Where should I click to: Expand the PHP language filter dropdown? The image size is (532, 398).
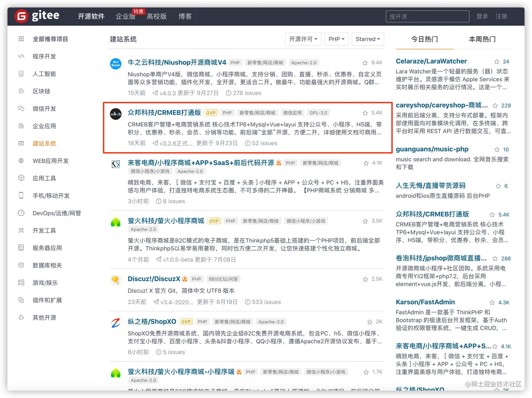tap(336, 39)
